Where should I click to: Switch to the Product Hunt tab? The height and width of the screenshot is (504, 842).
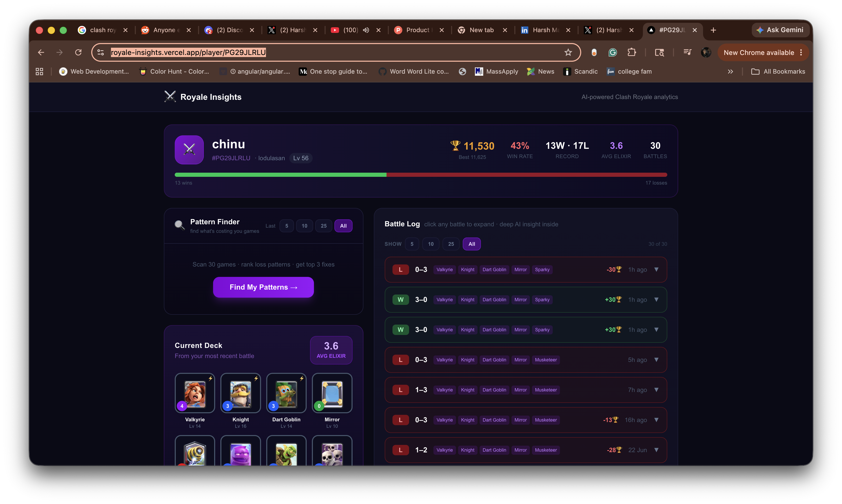point(419,30)
